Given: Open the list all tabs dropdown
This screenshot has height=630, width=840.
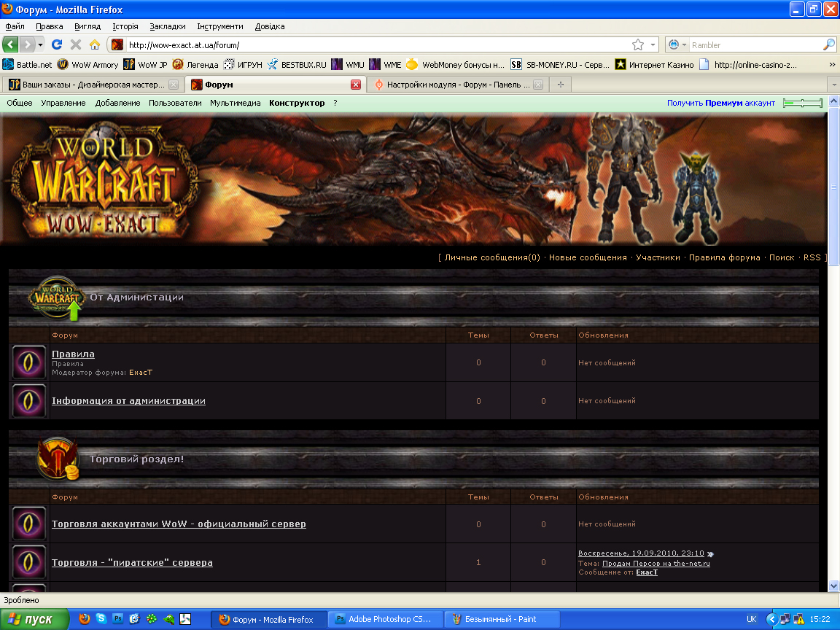Looking at the screenshot, I should [x=833, y=85].
